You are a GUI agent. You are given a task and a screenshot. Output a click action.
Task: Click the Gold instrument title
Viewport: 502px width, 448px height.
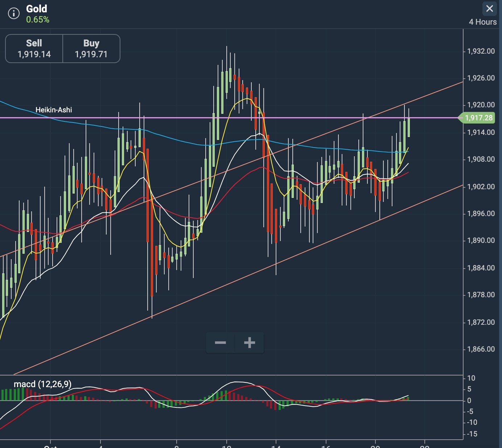[x=37, y=9]
